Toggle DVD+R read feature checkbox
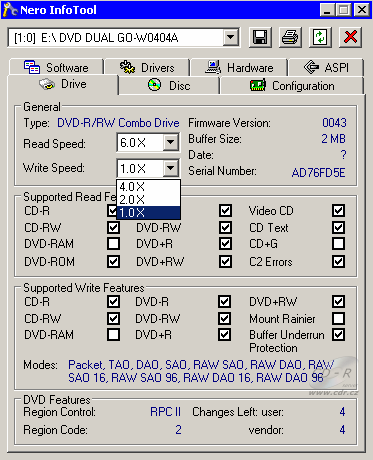This screenshot has width=373, height=460. point(225,244)
